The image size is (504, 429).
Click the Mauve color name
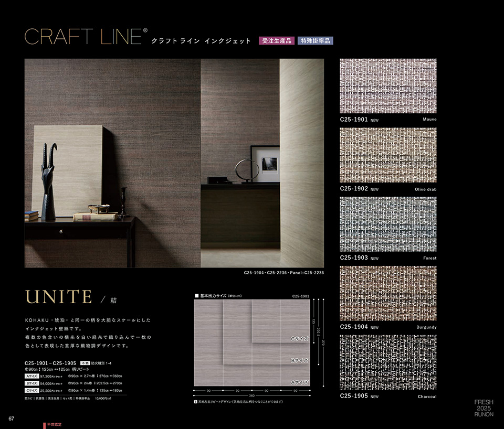[430, 120]
